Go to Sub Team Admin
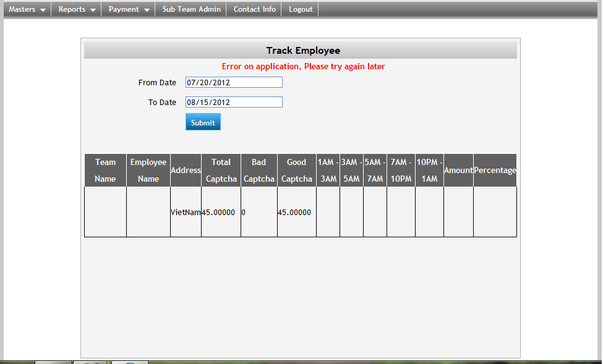 191,9
